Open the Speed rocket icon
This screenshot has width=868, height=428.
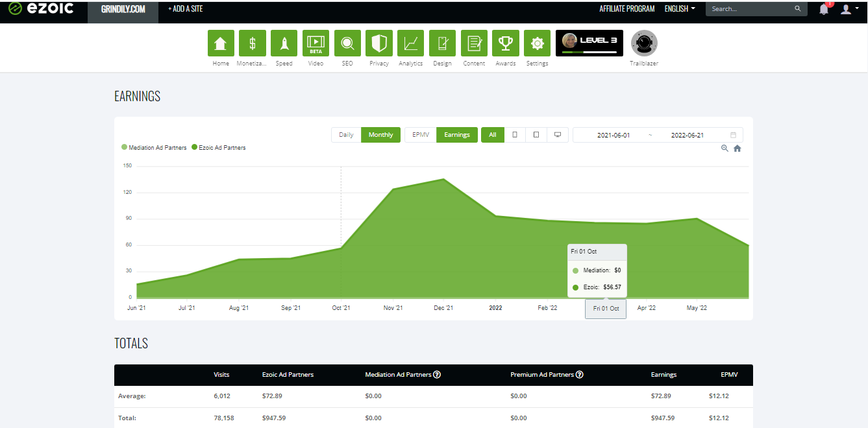click(x=284, y=43)
